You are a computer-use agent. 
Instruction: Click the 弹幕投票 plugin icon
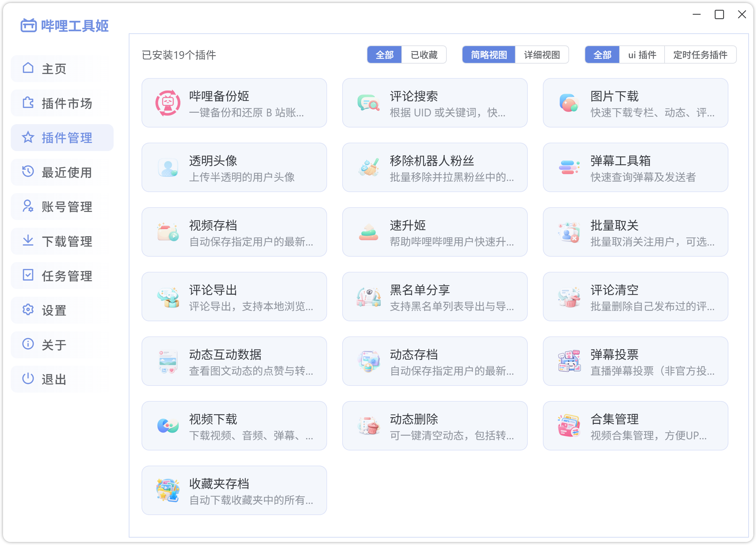coord(569,361)
